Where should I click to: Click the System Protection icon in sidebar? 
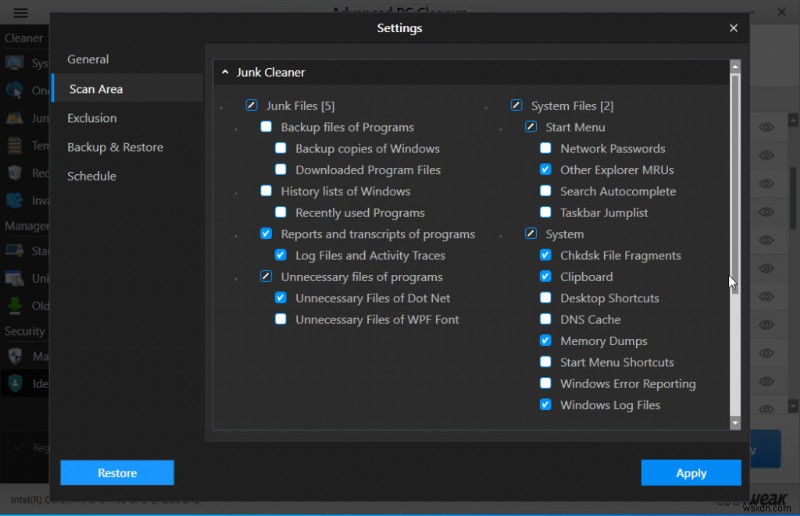tap(14, 63)
